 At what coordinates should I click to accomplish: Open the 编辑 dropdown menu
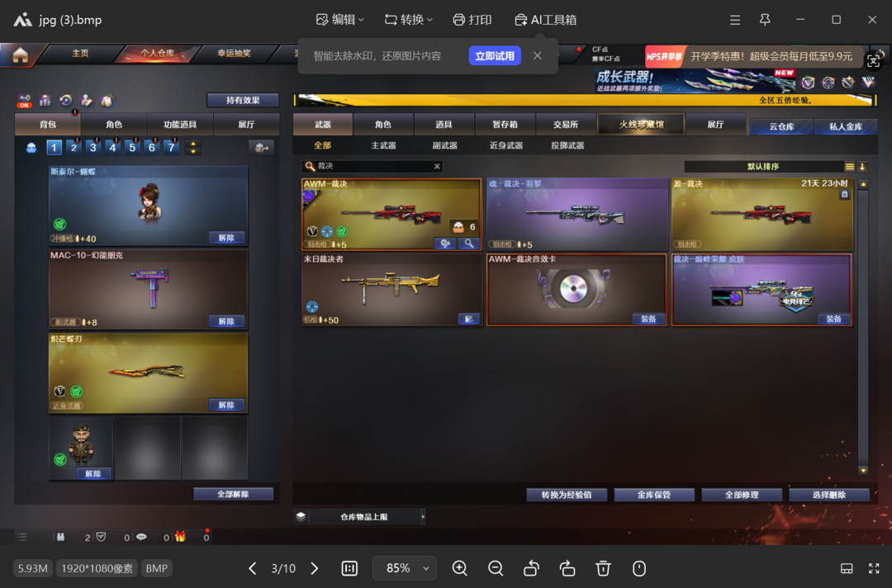[x=339, y=20]
